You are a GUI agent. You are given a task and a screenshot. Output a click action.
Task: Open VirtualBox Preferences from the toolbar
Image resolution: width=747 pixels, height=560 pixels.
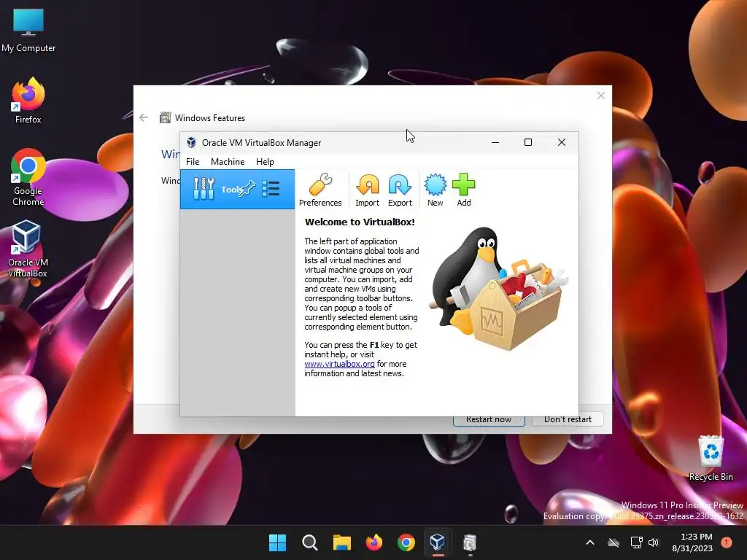pos(320,190)
